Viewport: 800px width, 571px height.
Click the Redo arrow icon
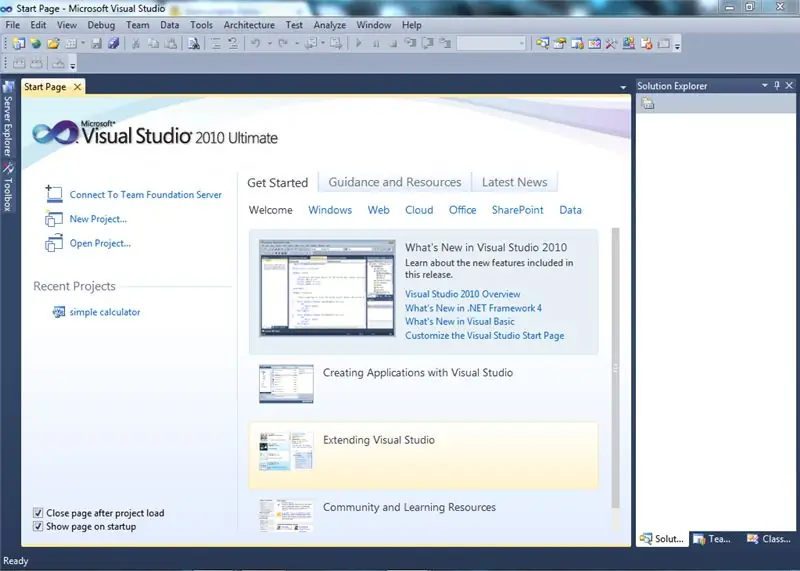(283, 44)
